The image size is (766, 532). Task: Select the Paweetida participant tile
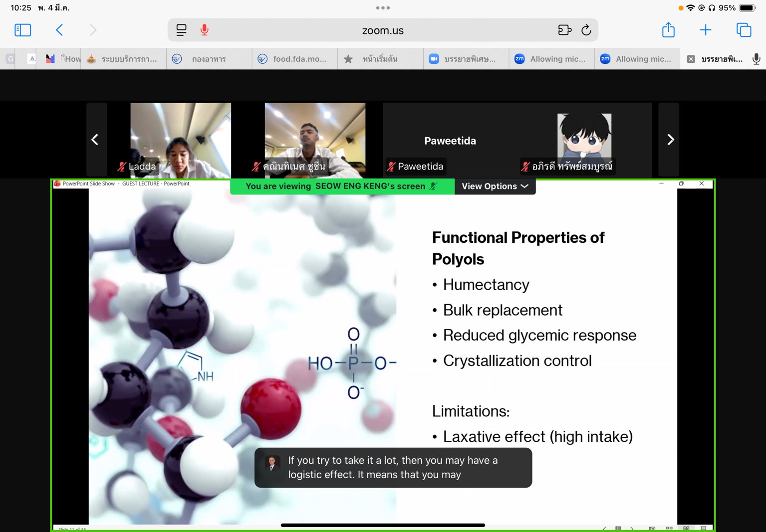click(450, 141)
